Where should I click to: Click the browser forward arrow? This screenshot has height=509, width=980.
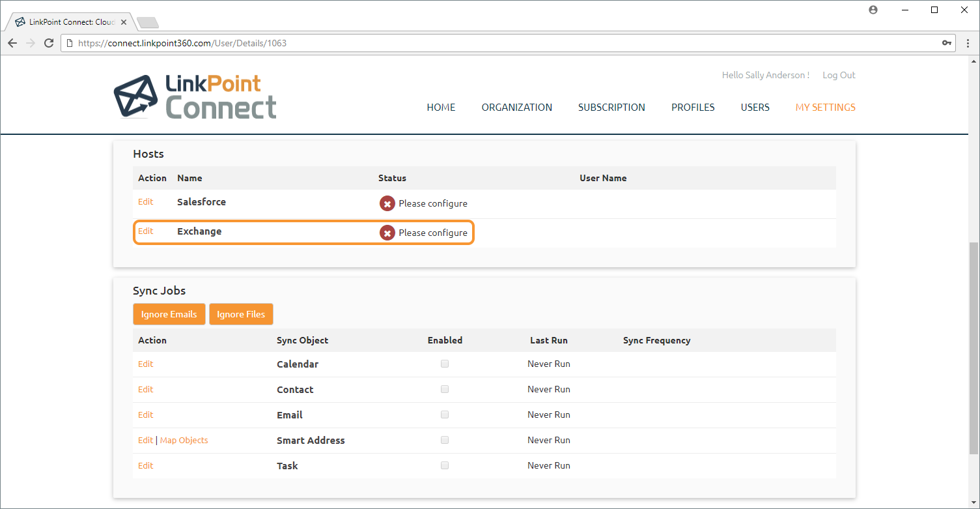coord(31,43)
